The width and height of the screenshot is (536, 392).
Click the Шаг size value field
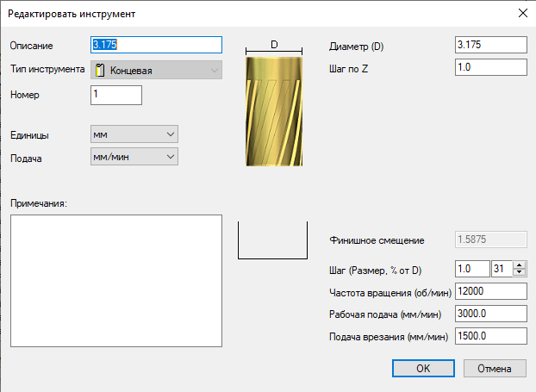point(472,269)
